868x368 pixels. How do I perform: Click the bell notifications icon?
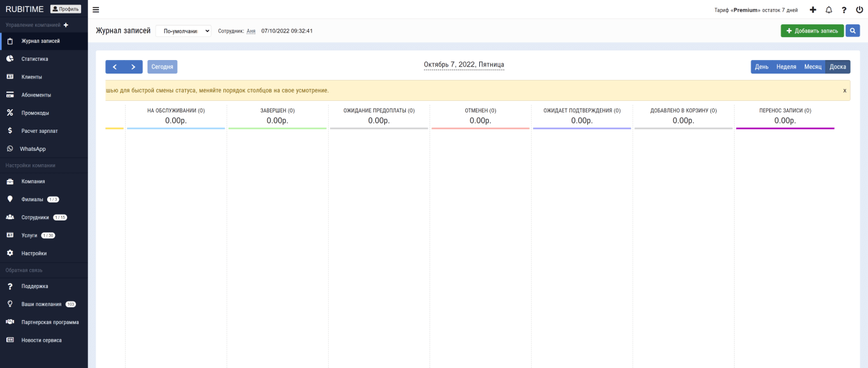tap(828, 10)
